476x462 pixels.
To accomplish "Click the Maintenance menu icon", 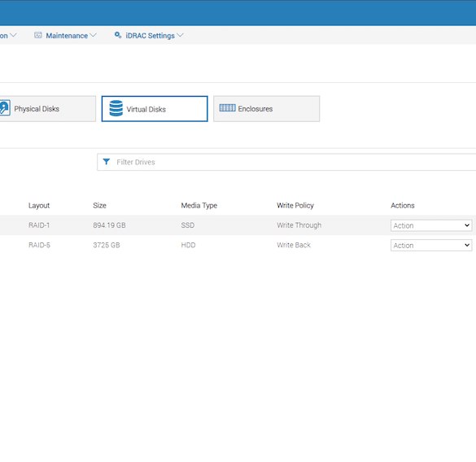I will (38, 35).
